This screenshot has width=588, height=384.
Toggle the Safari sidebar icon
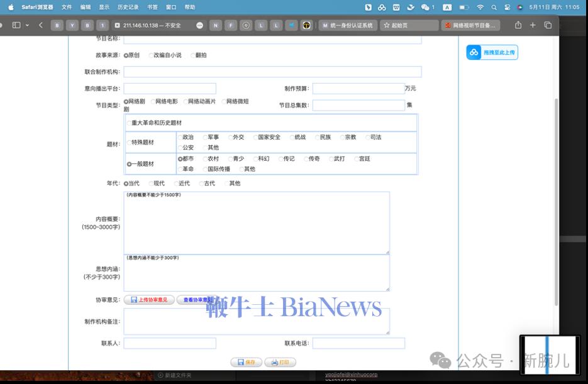(x=16, y=25)
